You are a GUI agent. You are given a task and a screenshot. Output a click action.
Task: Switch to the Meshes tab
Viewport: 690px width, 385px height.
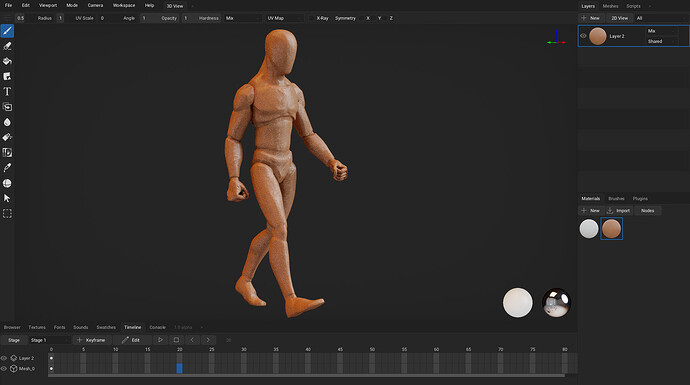click(x=610, y=6)
